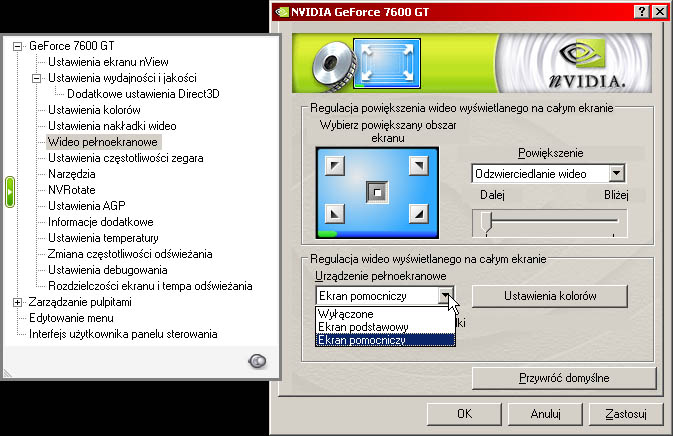Select bottom-right zoom area arrow
The height and width of the screenshot is (436, 673).
[x=418, y=213]
